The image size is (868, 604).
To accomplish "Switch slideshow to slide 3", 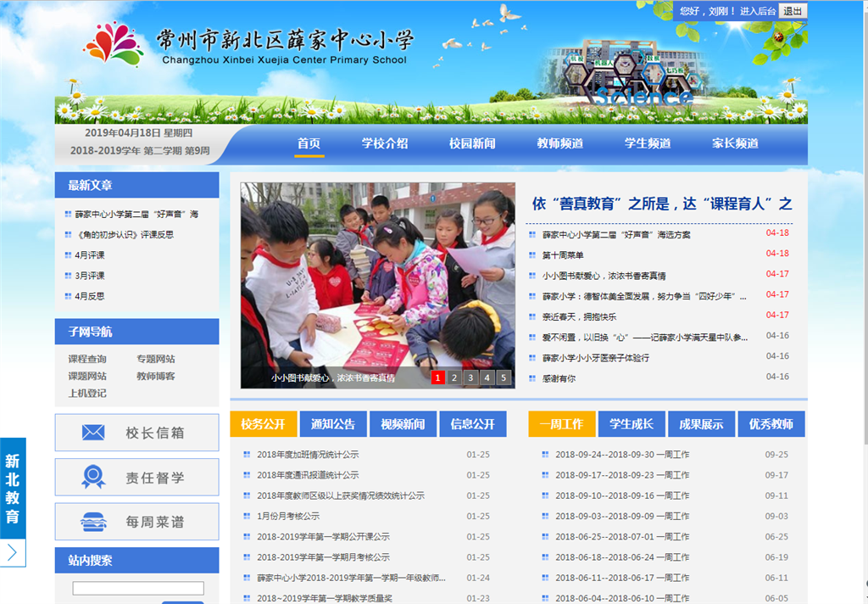I will (470, 377).
